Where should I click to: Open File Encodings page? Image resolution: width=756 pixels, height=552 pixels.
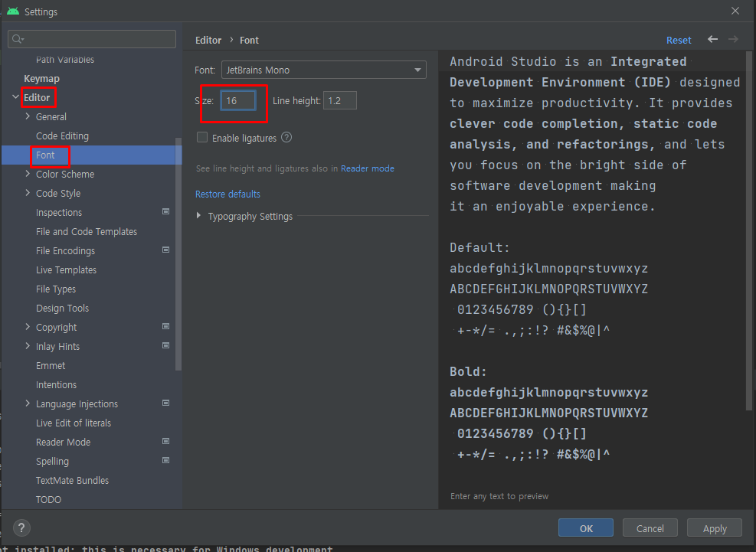[x=66, y=250]
